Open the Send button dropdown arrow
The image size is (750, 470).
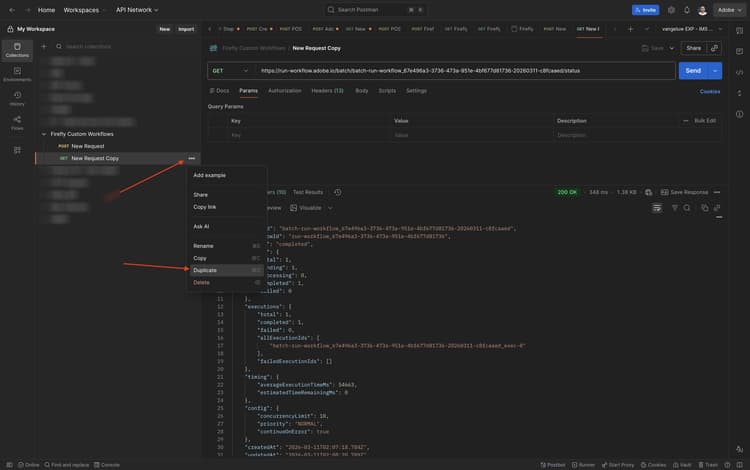point(715,71)
